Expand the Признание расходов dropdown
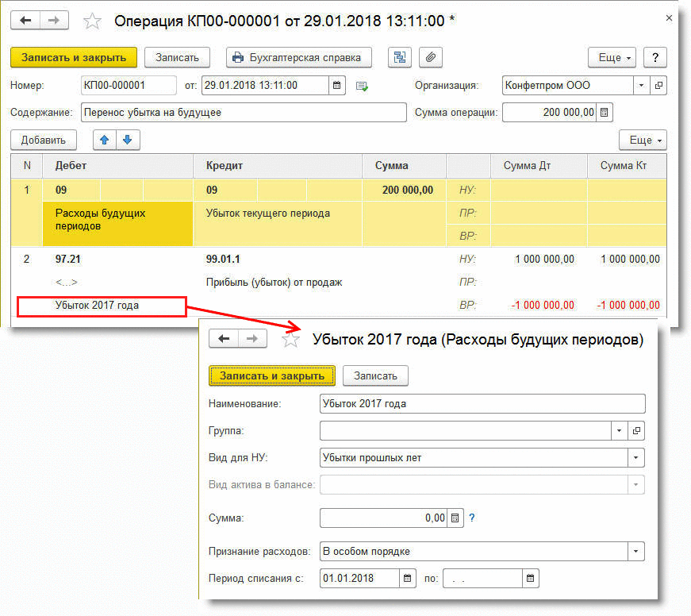The height and width of the screenshot is (616, 691). [635, 551]
